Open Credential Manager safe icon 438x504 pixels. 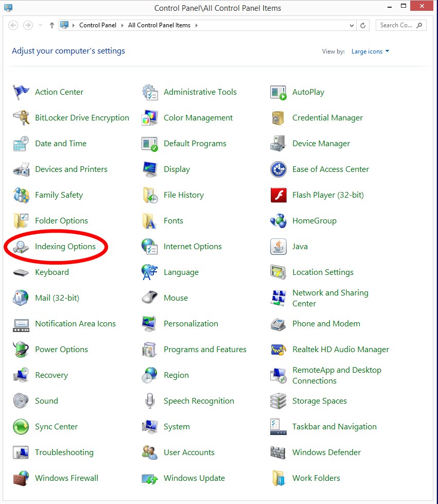coord(278,118)
